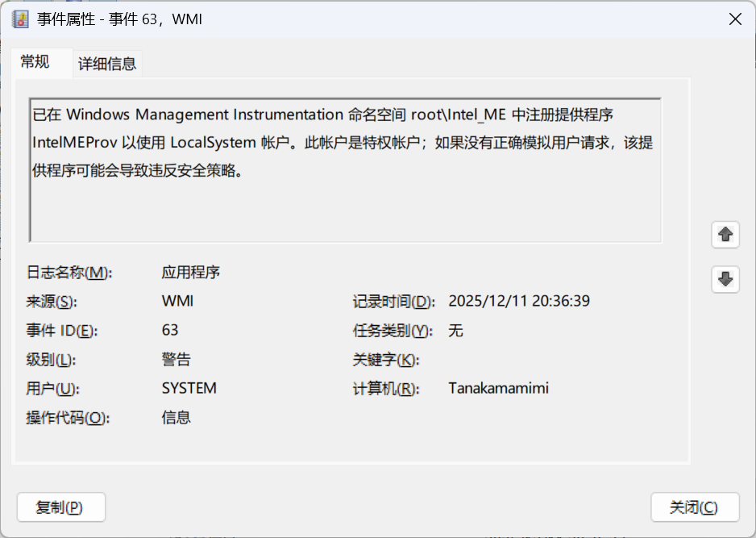
Task: Select the task category value 无
Action: click(455, 331)
